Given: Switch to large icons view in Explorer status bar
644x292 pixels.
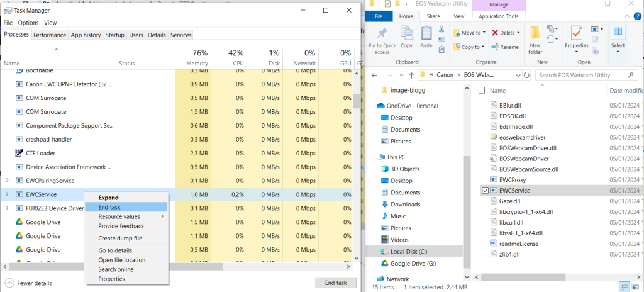Looking at the screenshot, I should pyautogui.click(x=635, y=287).
